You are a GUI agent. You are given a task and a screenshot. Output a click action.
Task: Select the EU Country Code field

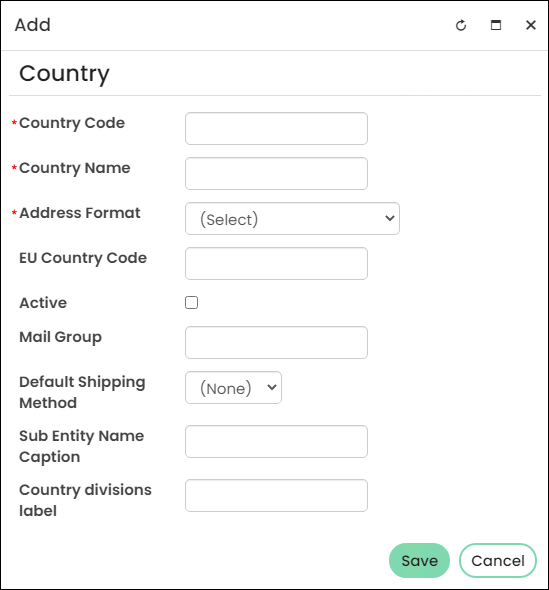pyautogui.click(x=276, y=263)
